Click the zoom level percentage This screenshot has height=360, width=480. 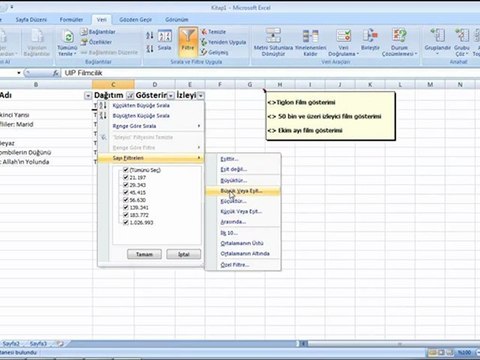point(464,352)
